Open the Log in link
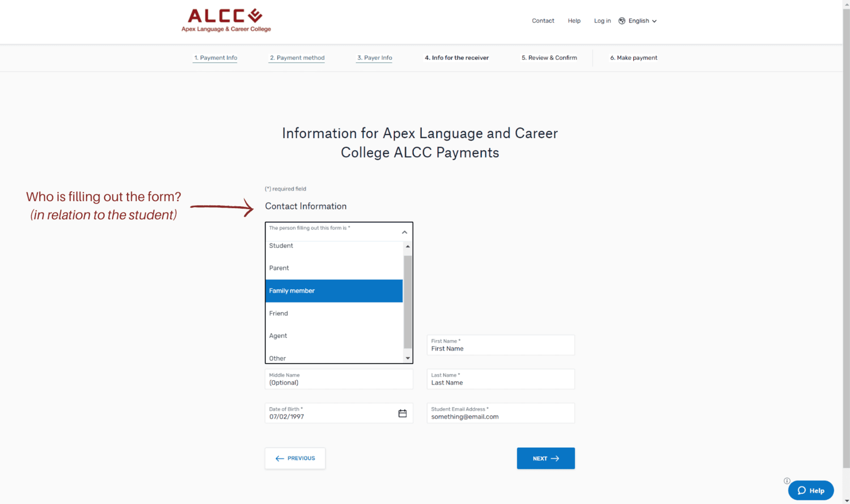The height and width of the screenshot is (504, 850). (602, 21)
